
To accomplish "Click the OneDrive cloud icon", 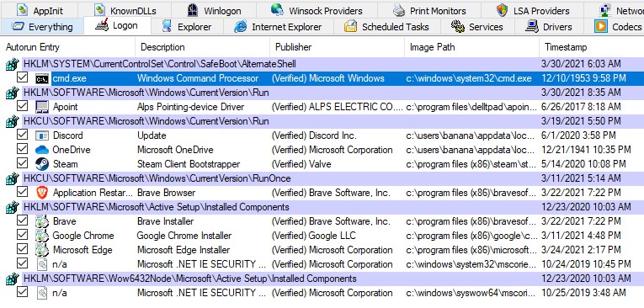I will click(x=42, y=150).
